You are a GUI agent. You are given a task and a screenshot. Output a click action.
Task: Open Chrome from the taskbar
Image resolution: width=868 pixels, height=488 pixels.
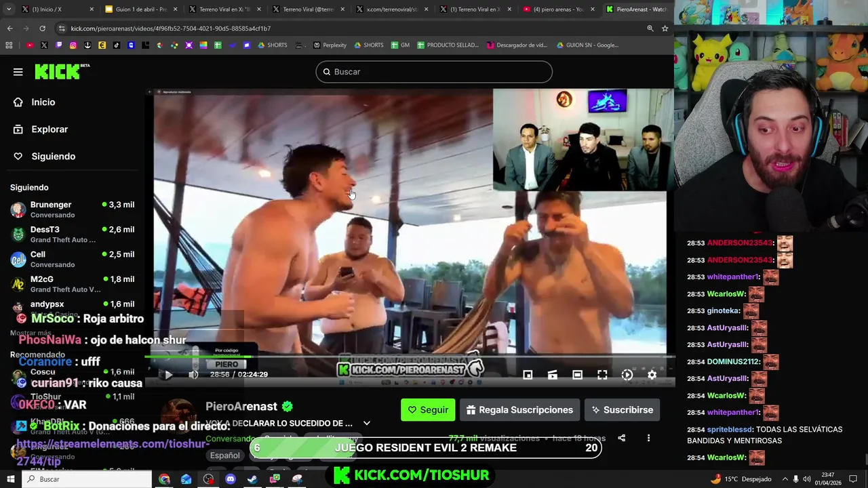164,479
